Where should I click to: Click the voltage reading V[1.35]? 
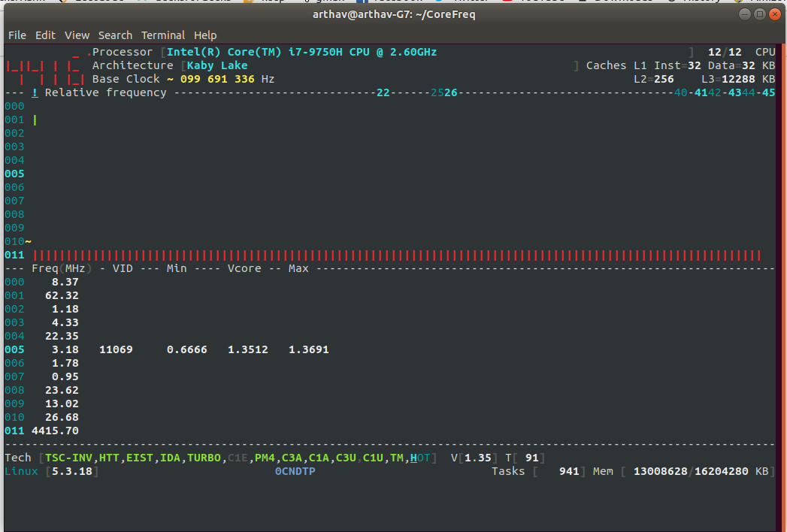point(474,458)
